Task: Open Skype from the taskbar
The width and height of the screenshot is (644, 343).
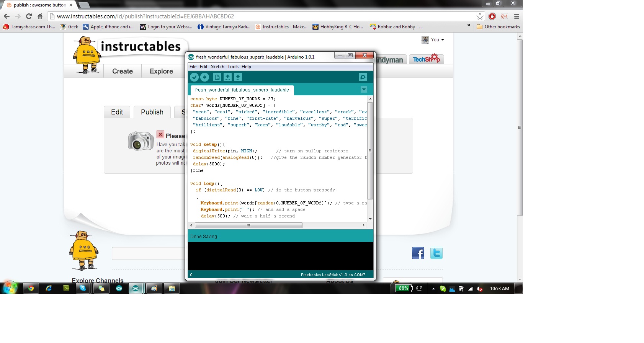Action: point(83,288)
